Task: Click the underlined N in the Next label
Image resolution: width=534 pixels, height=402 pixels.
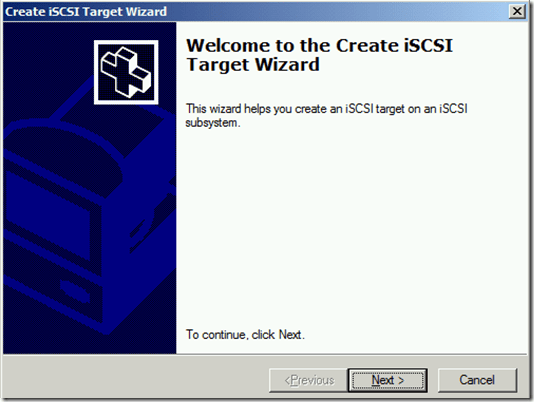Action: pos(375,380)
